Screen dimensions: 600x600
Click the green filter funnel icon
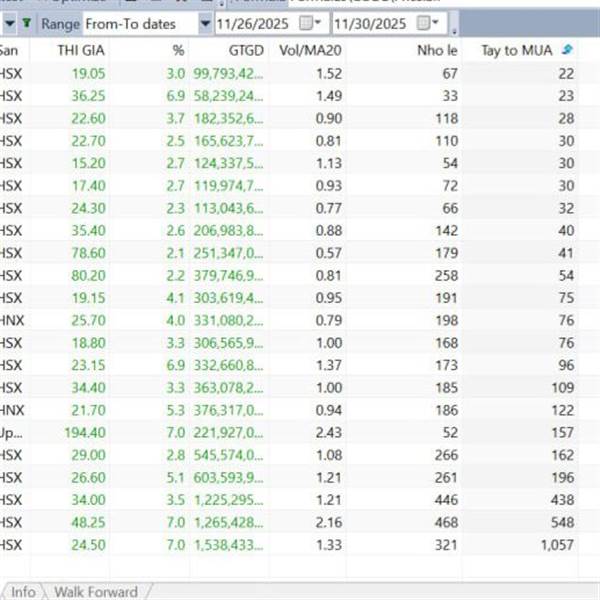(x=26, y=23)
